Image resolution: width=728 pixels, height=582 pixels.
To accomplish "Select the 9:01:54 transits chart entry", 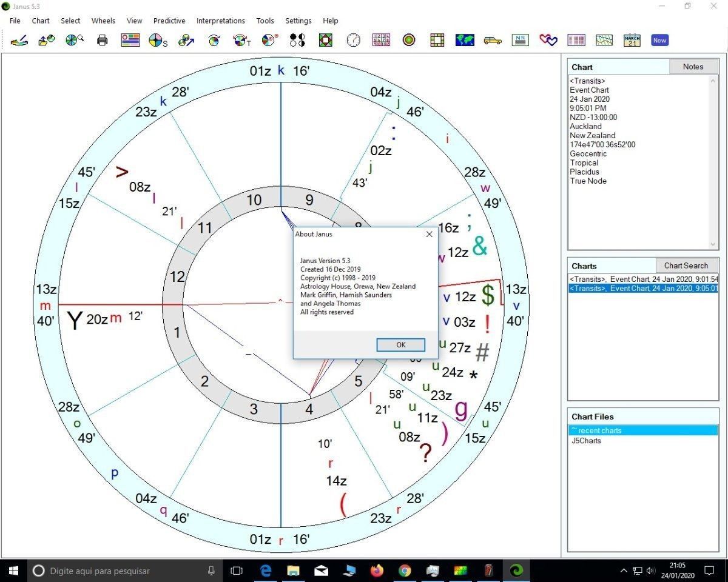I will [x=643, y=279].
